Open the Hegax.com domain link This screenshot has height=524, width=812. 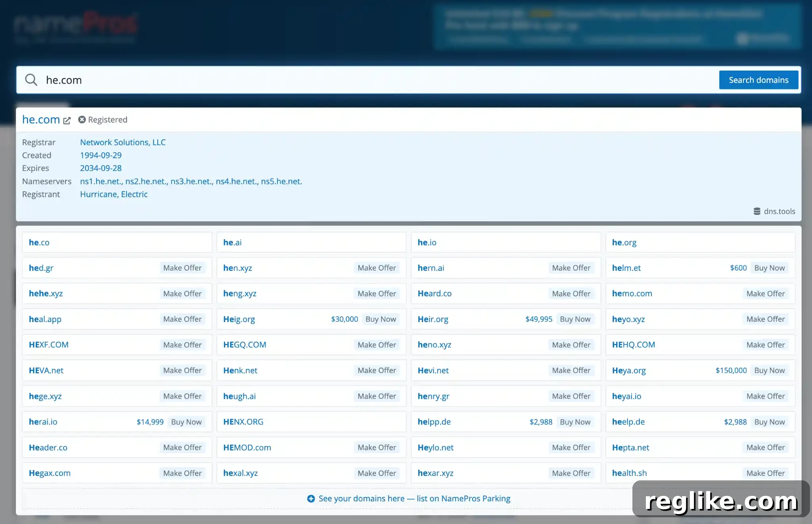[50, 473]
